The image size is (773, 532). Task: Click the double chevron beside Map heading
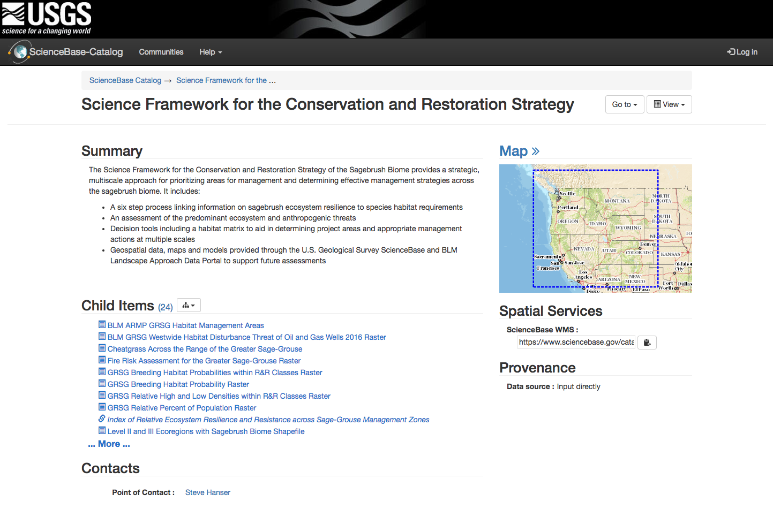(x=536, y=151)
